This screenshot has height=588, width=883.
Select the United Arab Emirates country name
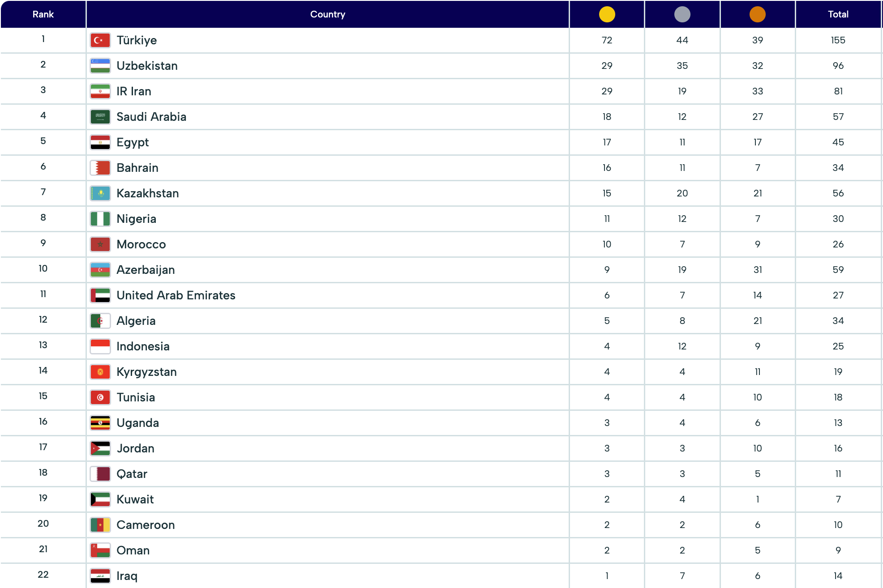click(176, 295)
